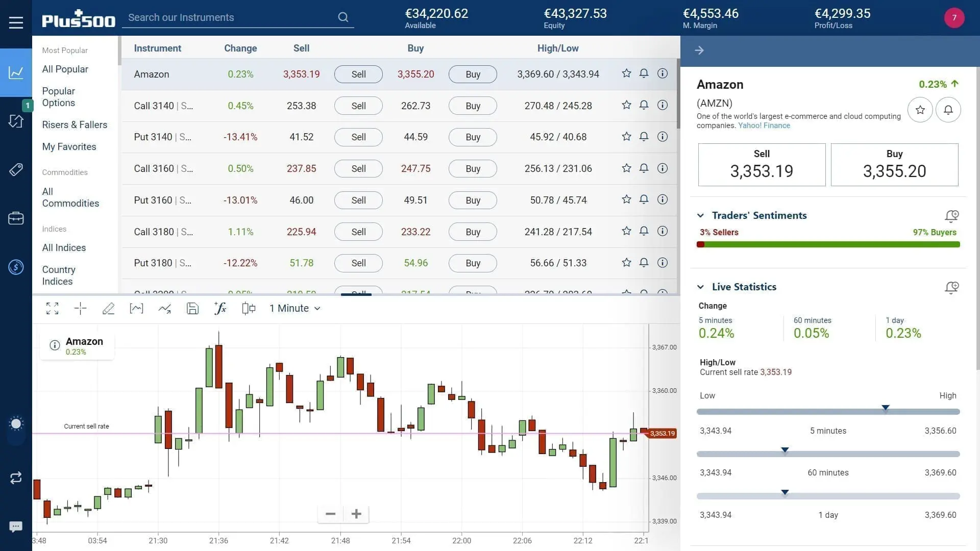The width and height of the screenshot is (980, 551).
Task: Open the 1 Minute timeframe dropdown
Action: click(x=295, y=308)
